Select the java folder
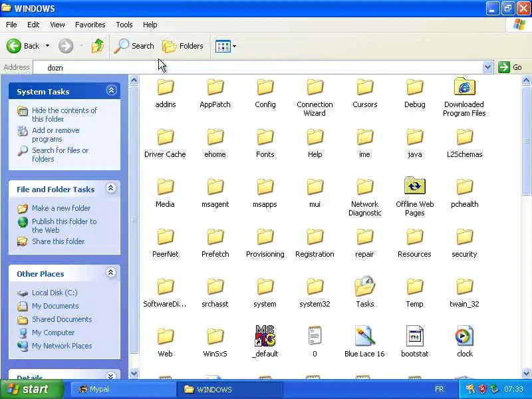Image resolution: width=532 pixels, height=399 pixels. [414, 144]
